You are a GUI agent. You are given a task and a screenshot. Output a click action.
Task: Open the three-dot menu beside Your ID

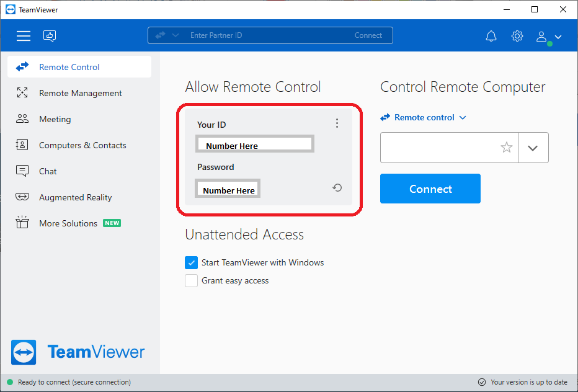(337, 123)
